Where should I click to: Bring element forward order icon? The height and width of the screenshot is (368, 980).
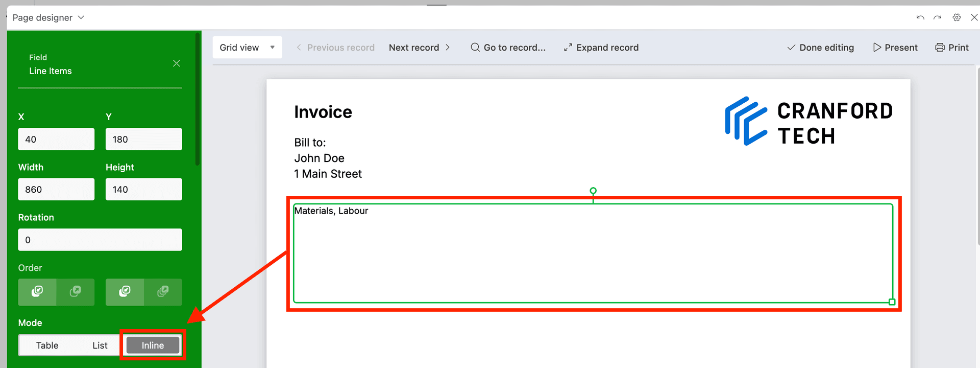(76, 292)
